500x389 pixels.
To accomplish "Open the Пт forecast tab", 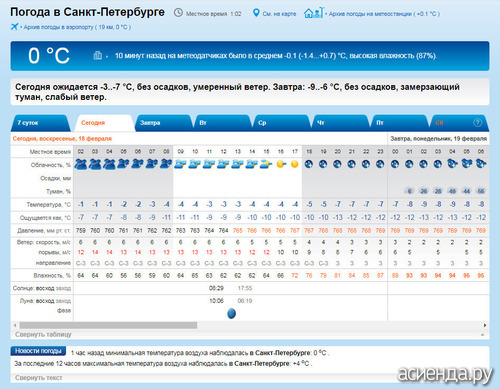I will (400, 123).
